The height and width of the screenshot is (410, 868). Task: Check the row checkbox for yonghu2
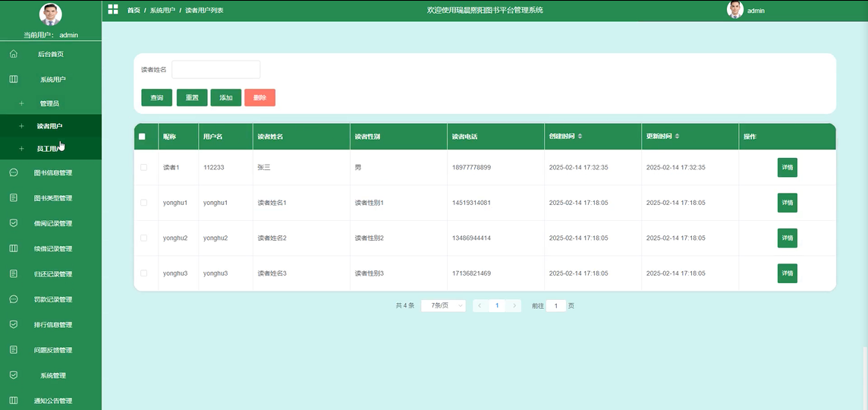pos(144,238)
